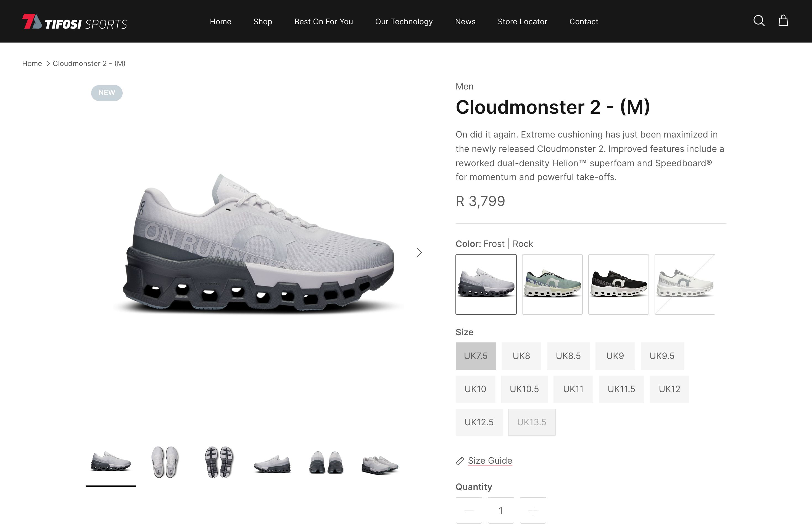Click the Tifosi Sports logo
Image resolution: width=812 pixels, height=528 pixels.
coord(75,22)
